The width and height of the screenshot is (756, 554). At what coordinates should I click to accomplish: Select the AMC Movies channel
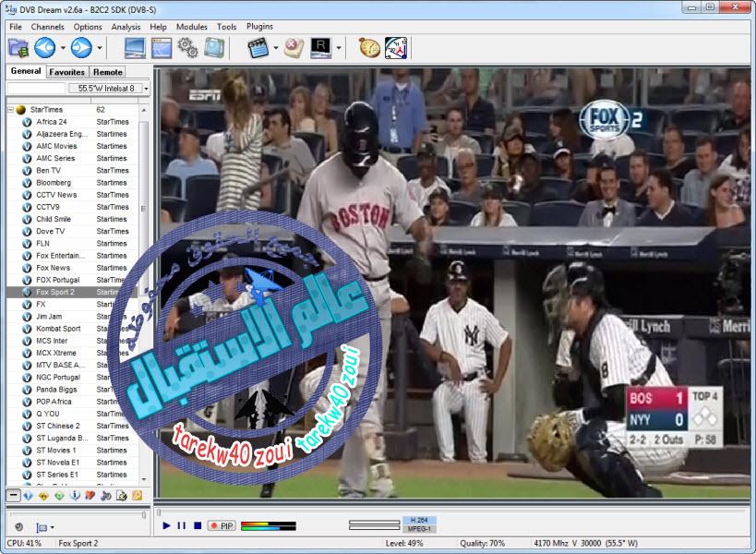click(x=72, y=146)
